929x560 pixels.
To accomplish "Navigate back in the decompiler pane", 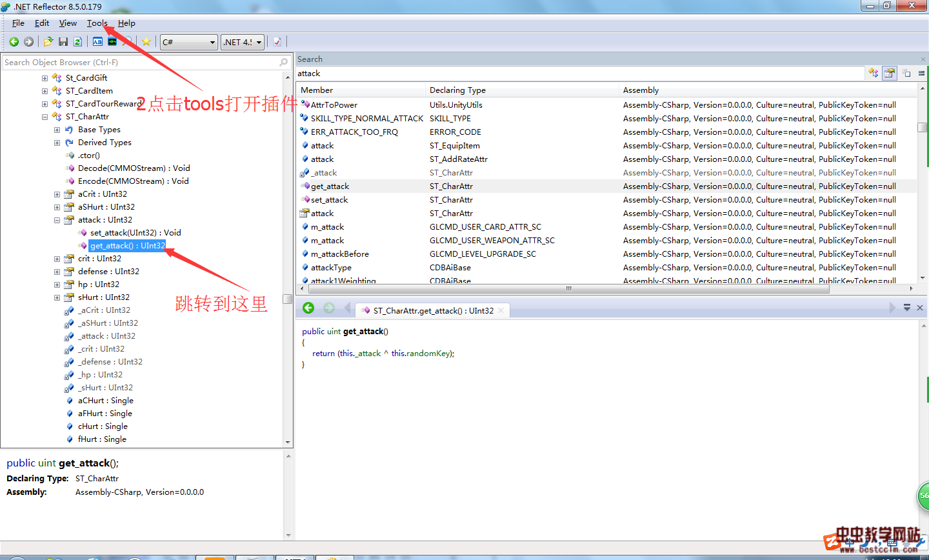I will point(308,308).
